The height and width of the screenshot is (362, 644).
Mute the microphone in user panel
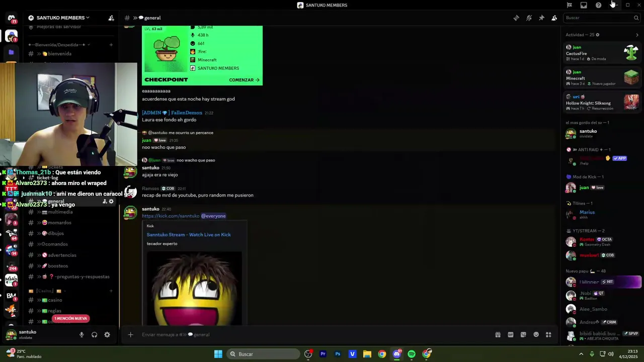[82, 335]
